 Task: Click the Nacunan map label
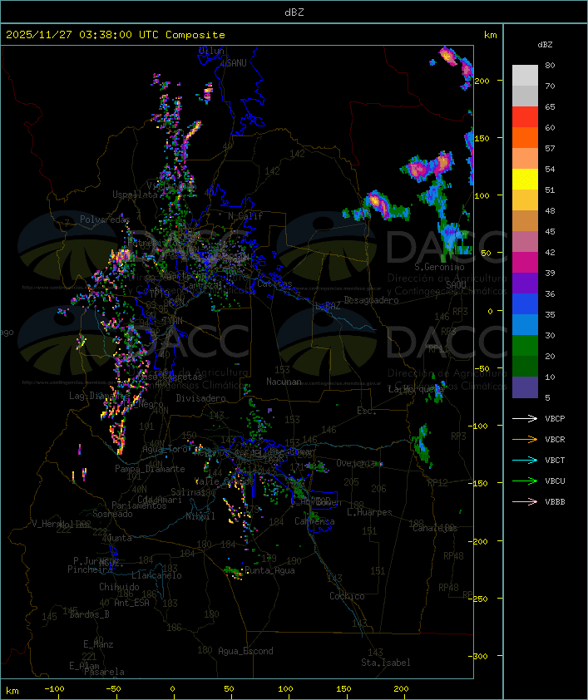[284, 382]
